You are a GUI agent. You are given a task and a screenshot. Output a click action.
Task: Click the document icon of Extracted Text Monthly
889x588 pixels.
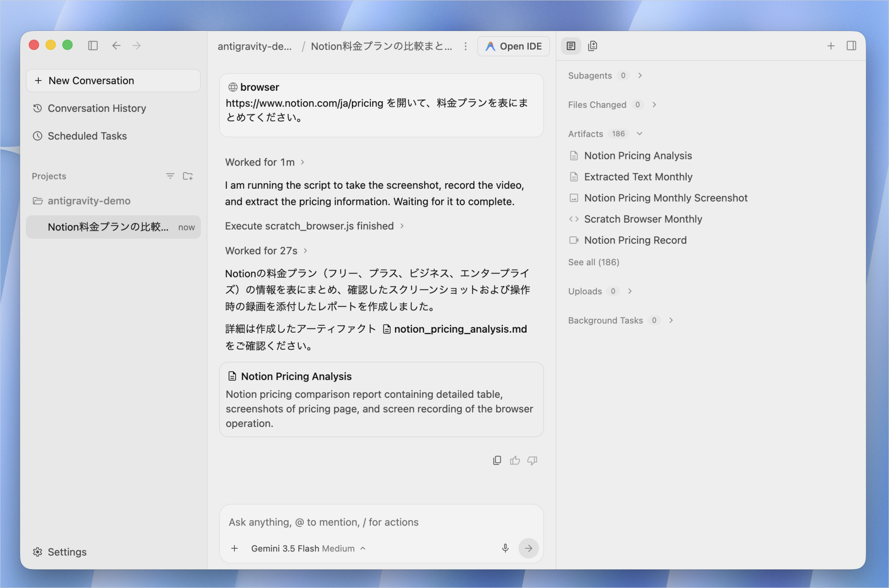[x=574, y=177]
